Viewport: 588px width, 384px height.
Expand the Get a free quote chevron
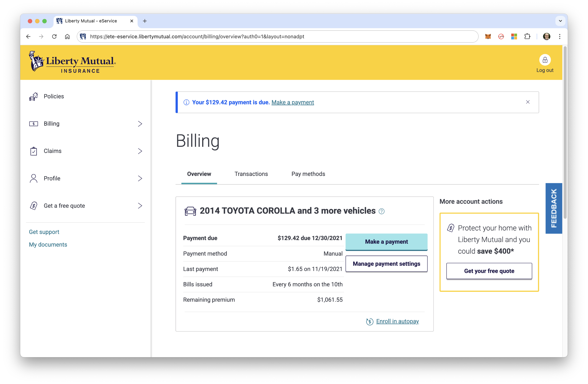coord(140,206)
